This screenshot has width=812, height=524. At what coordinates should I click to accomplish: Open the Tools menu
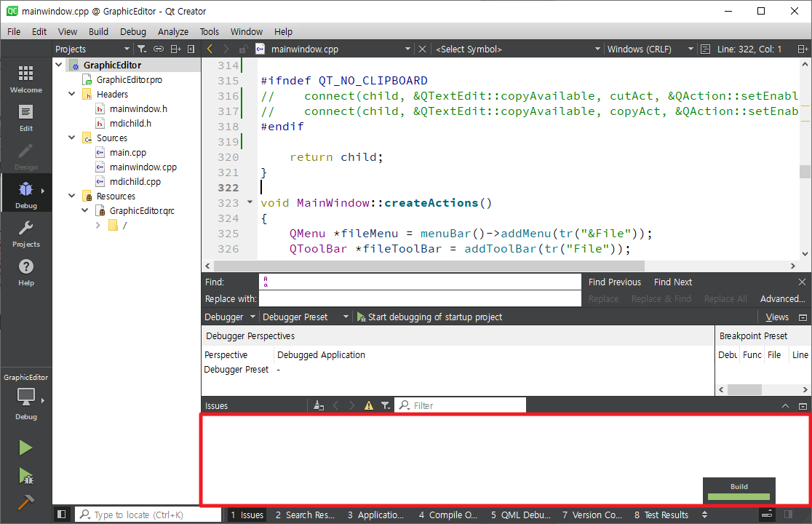[x=210, y=31]
